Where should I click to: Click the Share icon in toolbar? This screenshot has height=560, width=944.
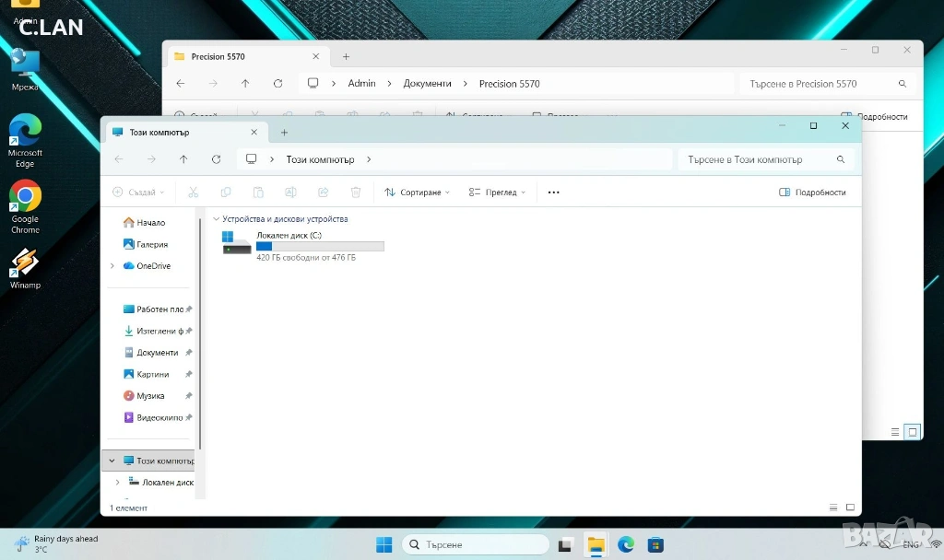click(x=323, y=192)
